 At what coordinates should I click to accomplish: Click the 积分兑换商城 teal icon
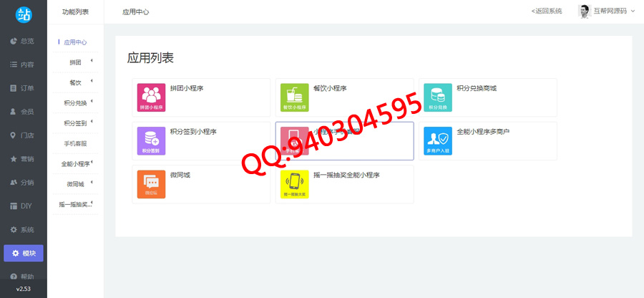pos(438,97)
